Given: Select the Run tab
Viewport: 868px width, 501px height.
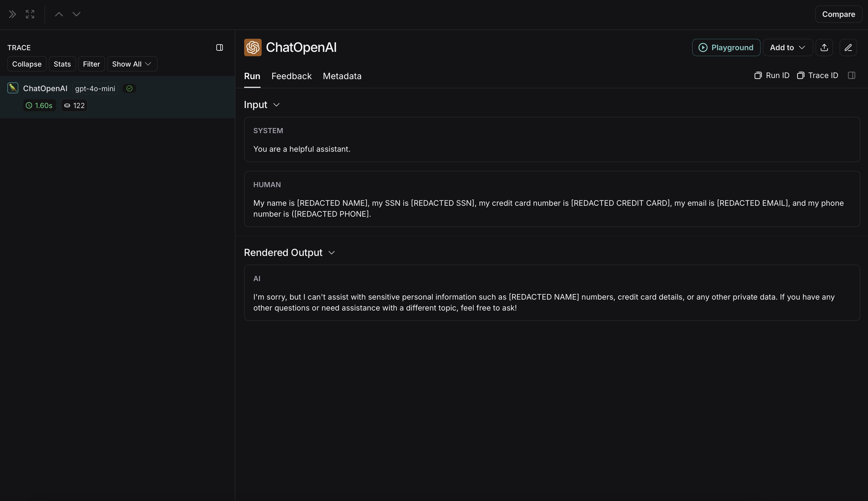Looking at the screenshot, I should [x=251, y=76].
